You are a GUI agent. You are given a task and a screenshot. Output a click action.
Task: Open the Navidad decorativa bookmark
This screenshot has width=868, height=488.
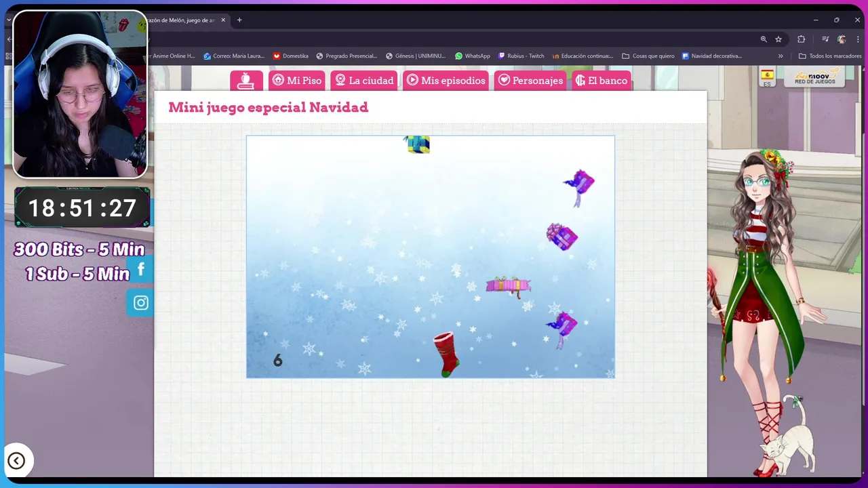tap(712, 56)
